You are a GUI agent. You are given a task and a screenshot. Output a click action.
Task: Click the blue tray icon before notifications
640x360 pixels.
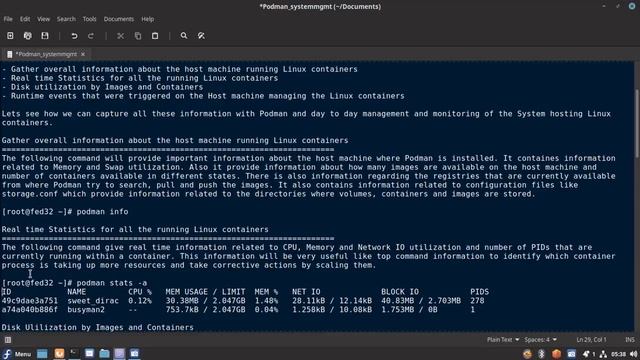(571, 354)
